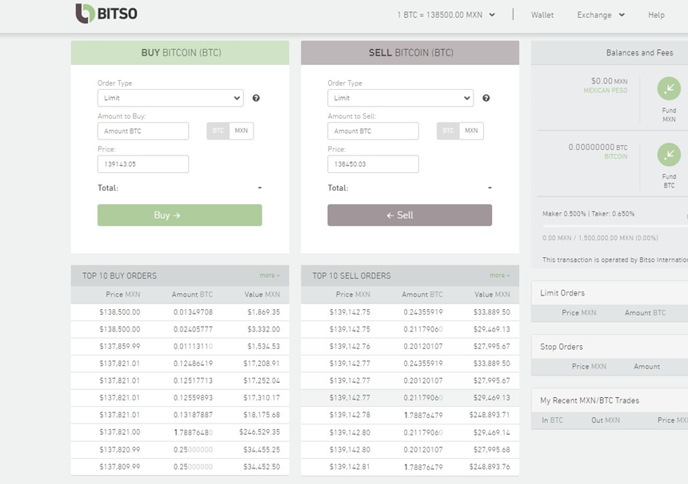693x484 pixels.
Task: Click the gray Sell button
Action: coord(410,215)
